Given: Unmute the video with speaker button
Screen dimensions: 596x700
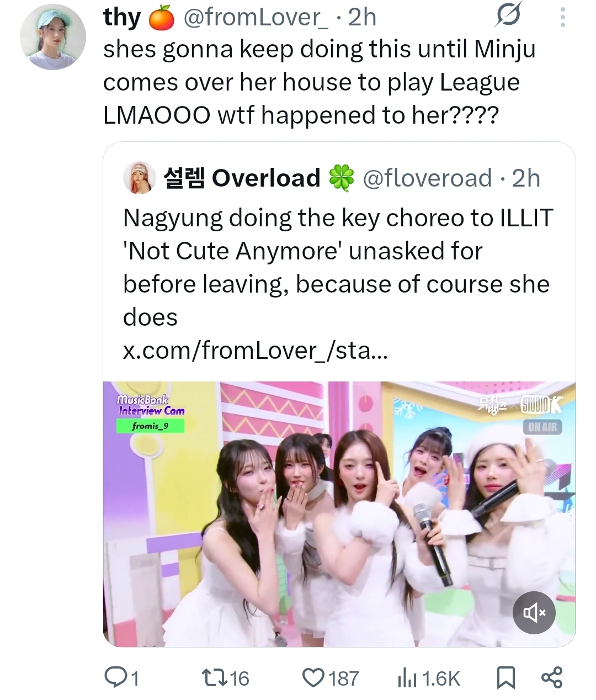Looking at the screenshot, I should tap(534, 612).
